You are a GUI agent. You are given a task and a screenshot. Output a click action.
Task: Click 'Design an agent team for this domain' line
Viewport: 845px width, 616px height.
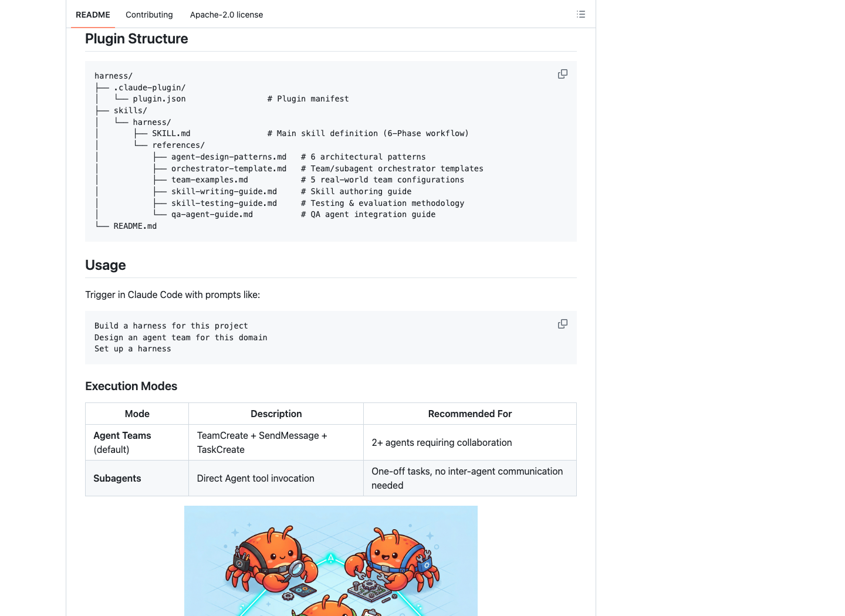coord(181,337)
